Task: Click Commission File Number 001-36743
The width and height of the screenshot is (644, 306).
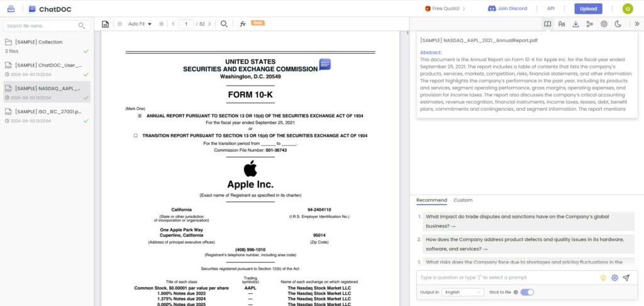Action: (250, 150)
